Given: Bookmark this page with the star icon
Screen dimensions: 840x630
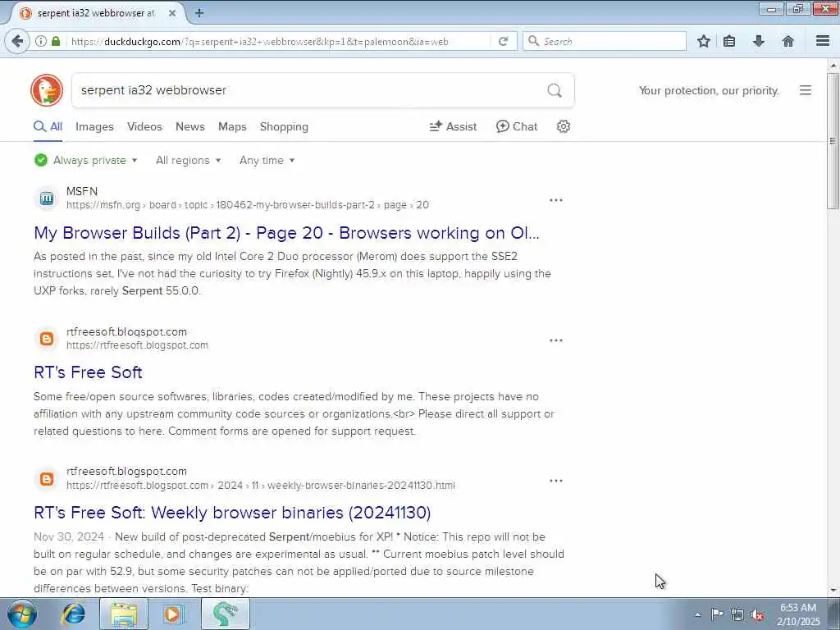Looking at the screenshot, I should (x=703, y=41).
